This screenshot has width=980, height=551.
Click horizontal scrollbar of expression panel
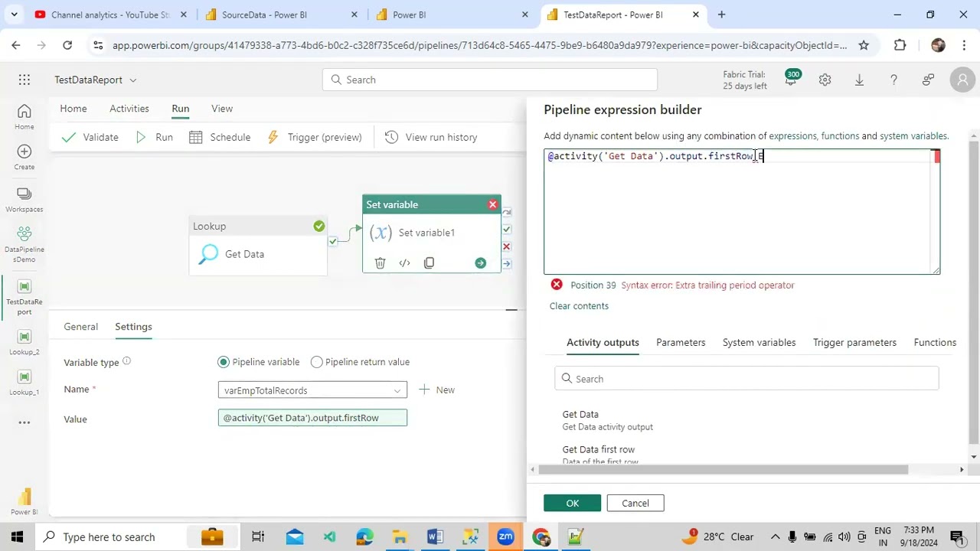[724, 470]
